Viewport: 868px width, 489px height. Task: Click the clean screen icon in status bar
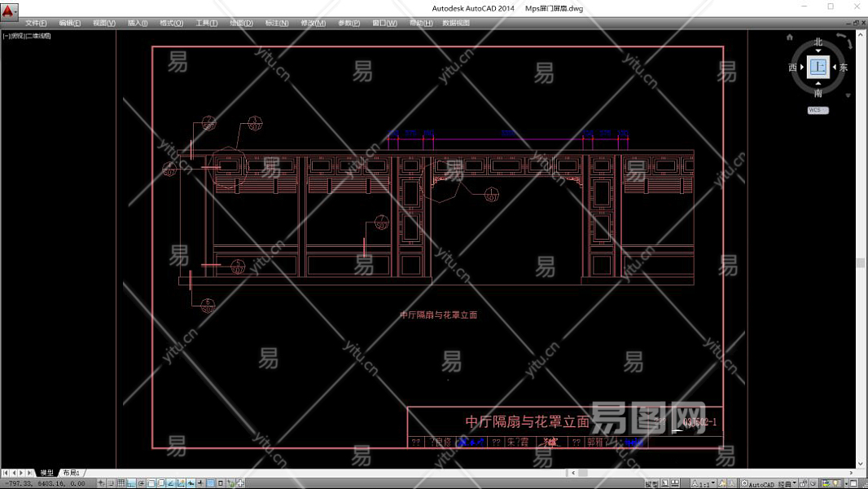pyautogui.click(x=853, y=483)
